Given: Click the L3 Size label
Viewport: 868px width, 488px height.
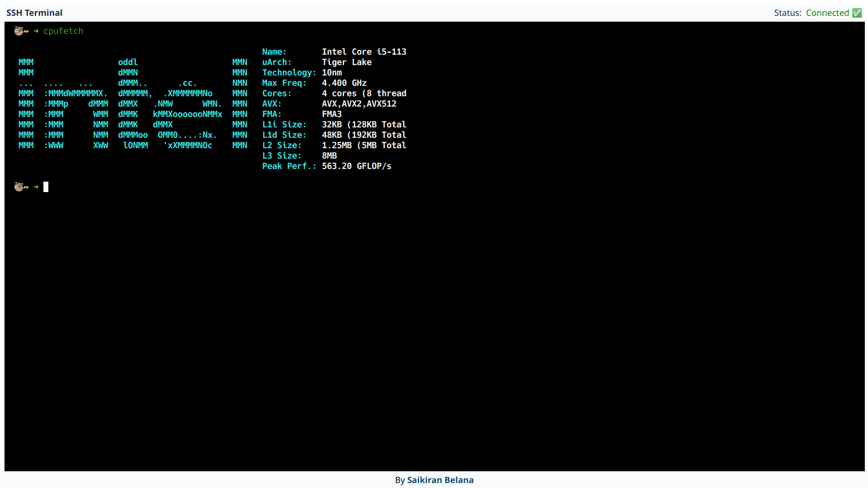Looking at the screenshot, I should (281, 155).
